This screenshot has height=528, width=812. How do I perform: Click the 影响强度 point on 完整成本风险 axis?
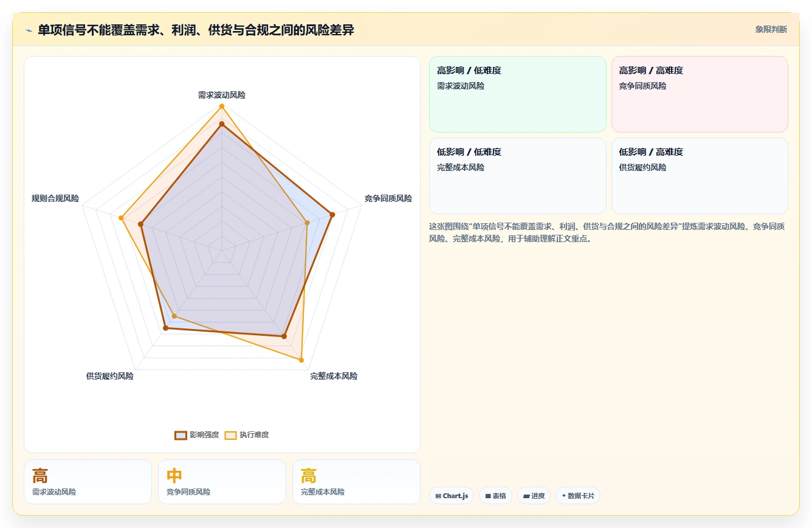(284, 336)
